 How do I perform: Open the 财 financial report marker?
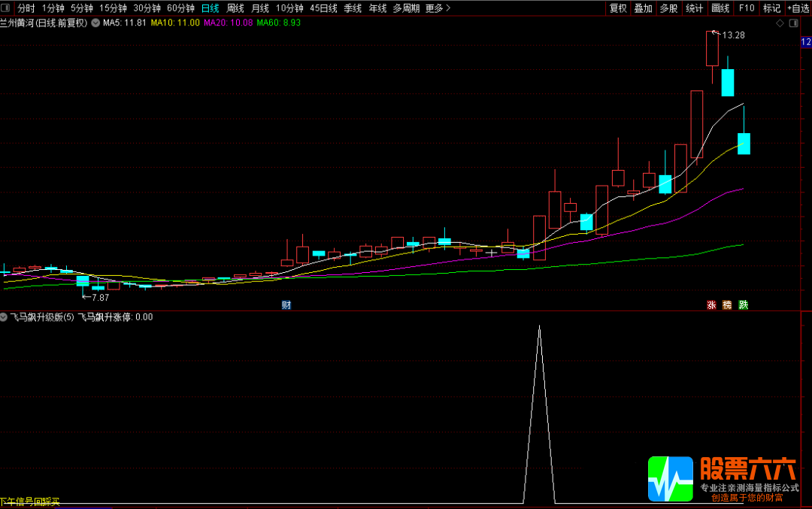[x=286, y=305]
